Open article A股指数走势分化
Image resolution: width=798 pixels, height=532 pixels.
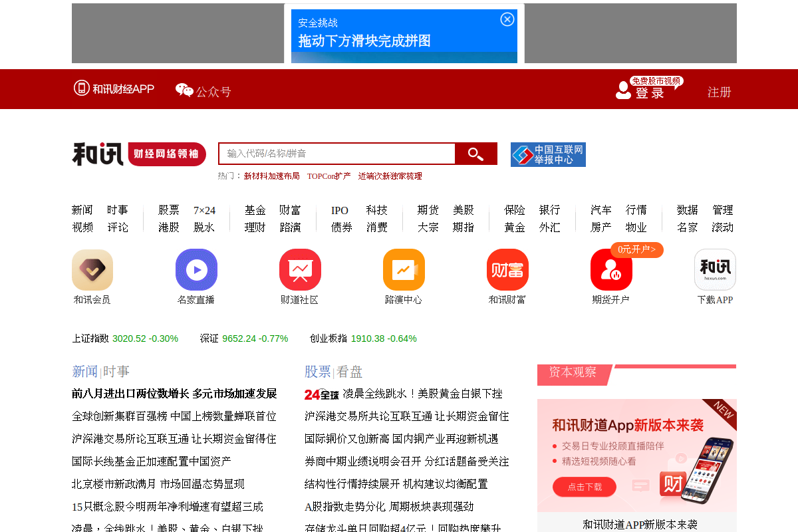click(389, 507)
